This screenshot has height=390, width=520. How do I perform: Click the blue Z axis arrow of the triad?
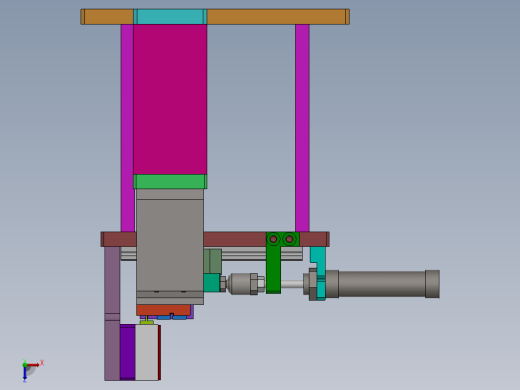pyautogui.click(x=25, y=374)
